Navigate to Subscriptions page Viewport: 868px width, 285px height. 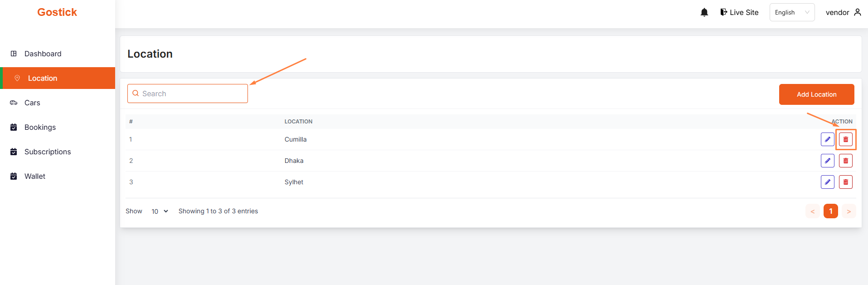pos(48,152)
